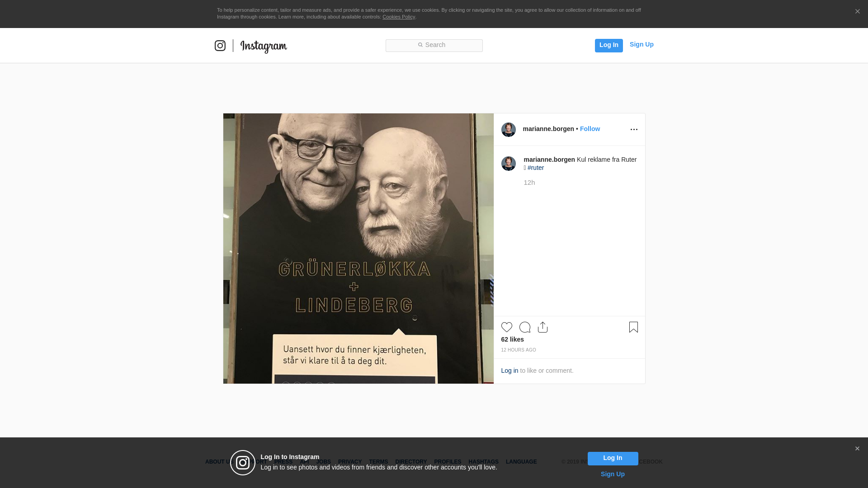The height and width of the screenshot is (488, 868).
Task: Click Sign Up link in bottom banner
Action: pos(613,474)
